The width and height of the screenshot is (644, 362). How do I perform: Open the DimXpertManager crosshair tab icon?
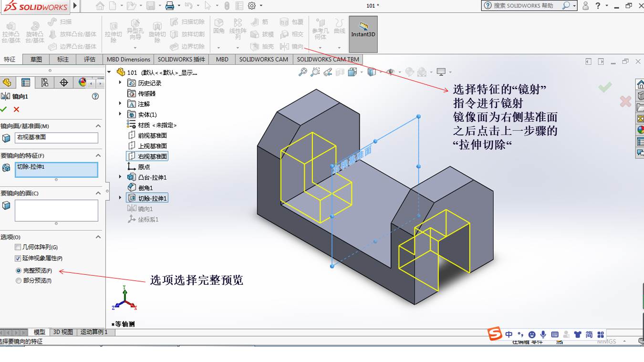64,83
